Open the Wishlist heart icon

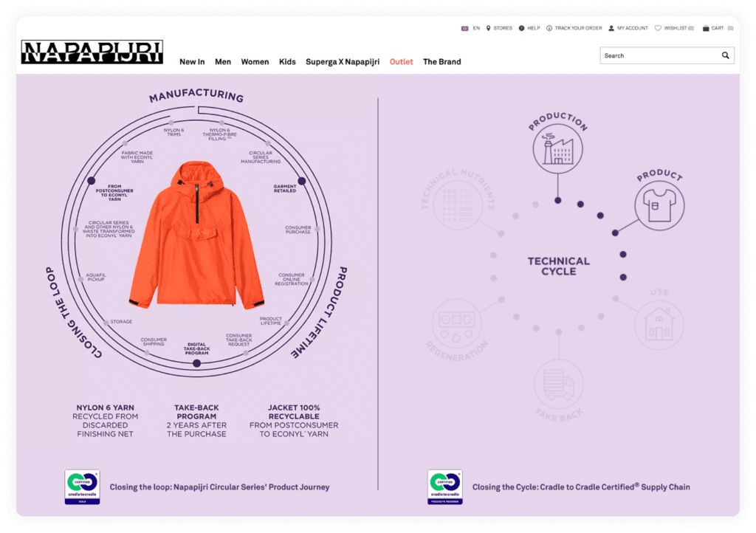[x=658, y=29]
